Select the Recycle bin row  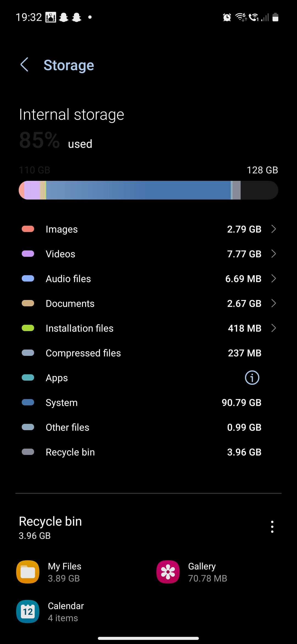[x=148, y=452]
